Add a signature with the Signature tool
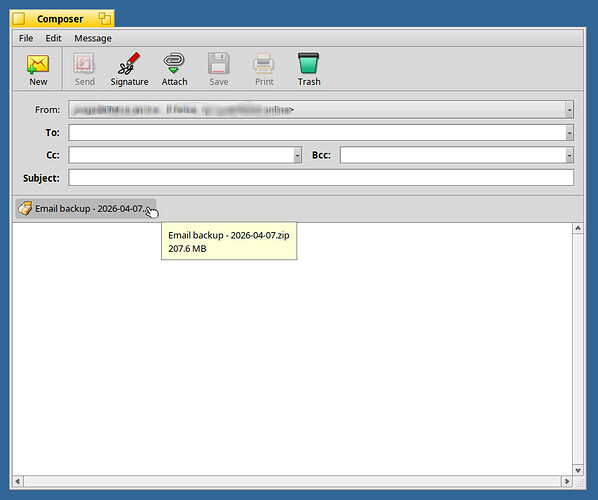Screen dimensions: 598x500 [129, 69]
